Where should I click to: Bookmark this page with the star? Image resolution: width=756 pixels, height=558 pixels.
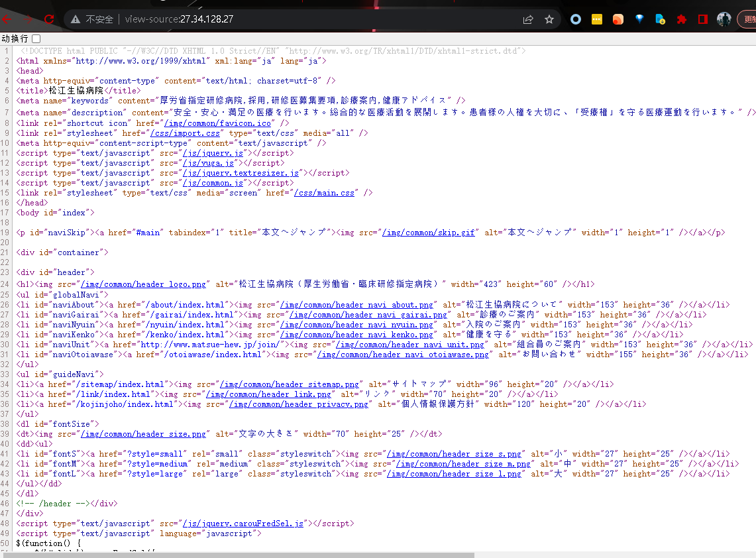coord(549,19)
